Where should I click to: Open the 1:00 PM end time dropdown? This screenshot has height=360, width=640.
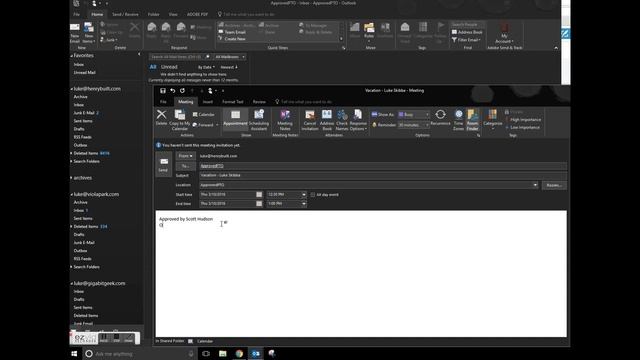point(304,204)
